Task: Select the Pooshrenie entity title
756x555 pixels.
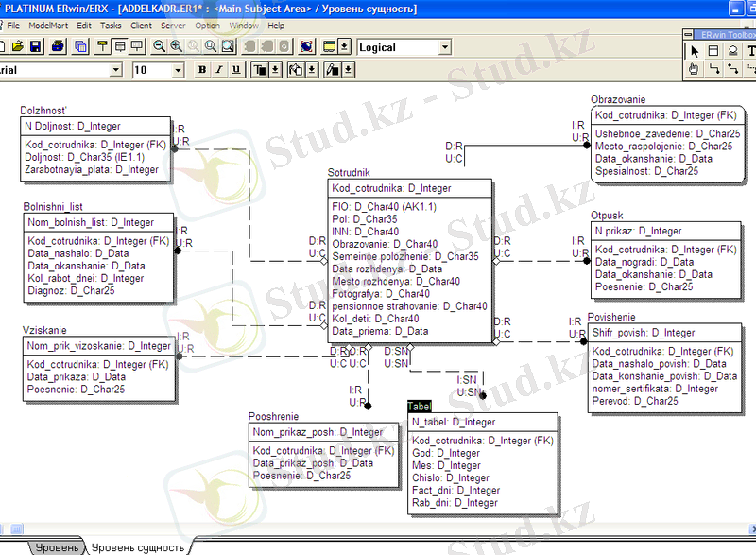Action: 273,416
